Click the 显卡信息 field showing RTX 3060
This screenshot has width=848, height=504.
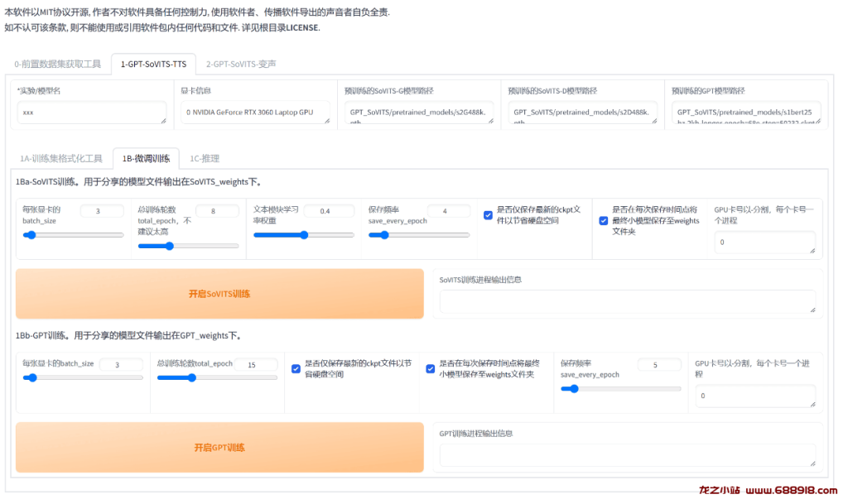(255, 113)
